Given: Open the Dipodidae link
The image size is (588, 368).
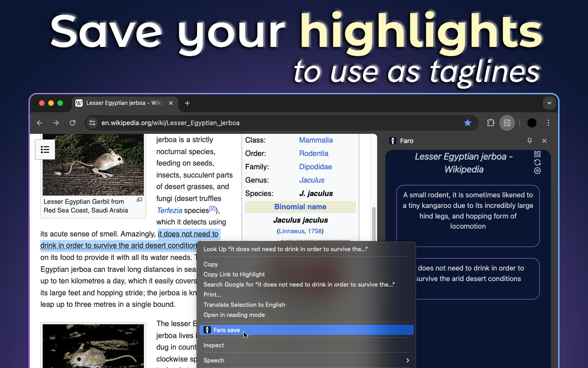Looking at the screenshot, I should pos(316,167).
